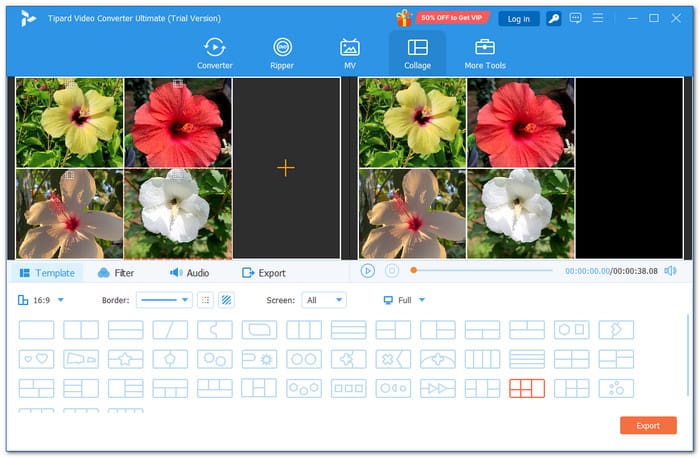Open the Border line style dropdown

[164, 300]
